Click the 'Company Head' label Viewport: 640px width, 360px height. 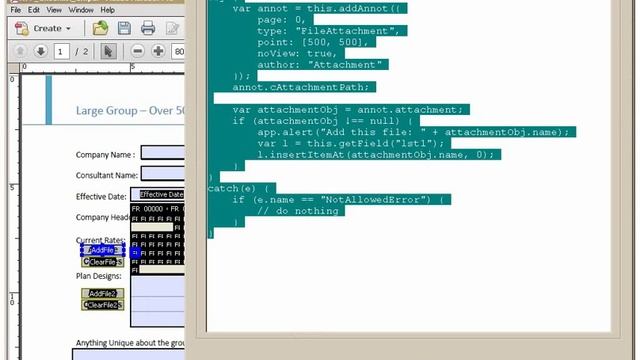(102, 217)
